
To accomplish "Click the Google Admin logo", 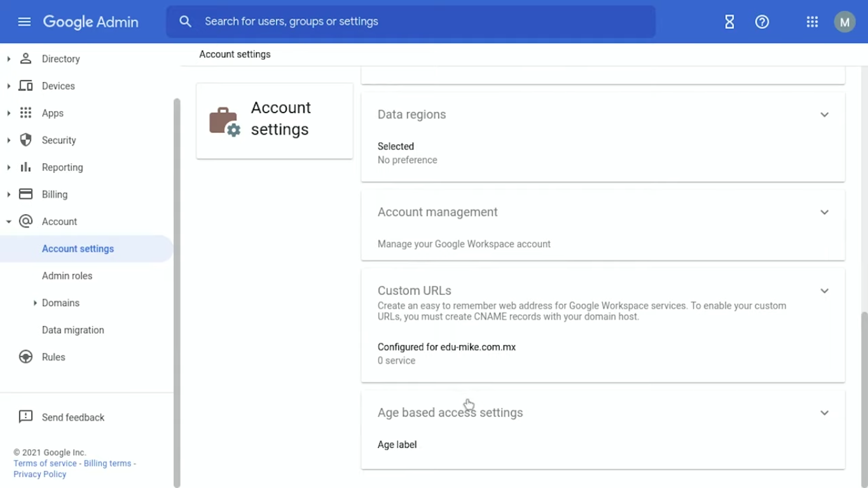I will (x=90, y=22).
